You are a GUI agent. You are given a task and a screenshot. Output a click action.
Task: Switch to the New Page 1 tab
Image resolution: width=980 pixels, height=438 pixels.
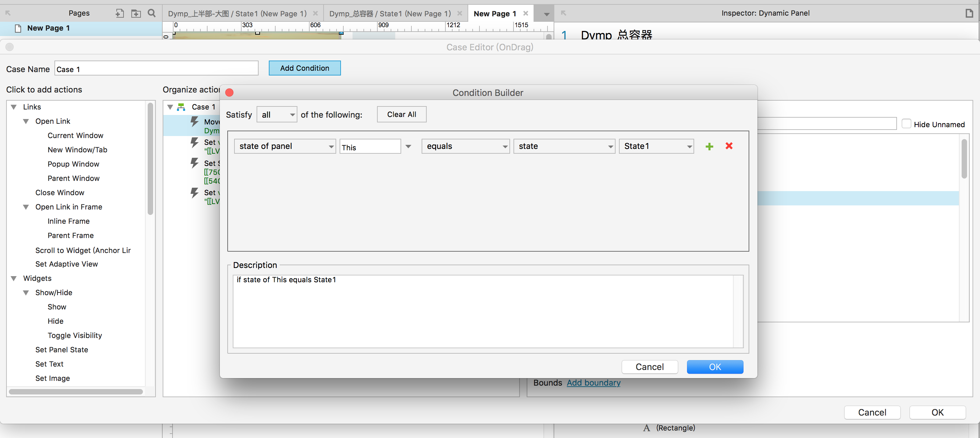(x=494, y=14)
